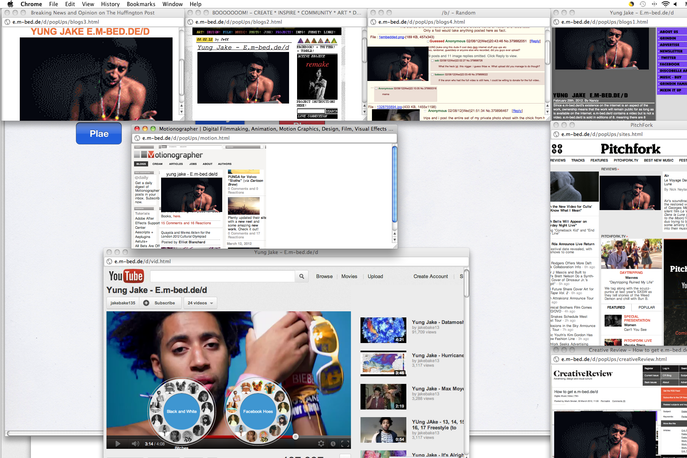The height and width of the screenshot is (458, 687).
Task: Click the Black and White circle overlay
Action: (x=181, y=412)
